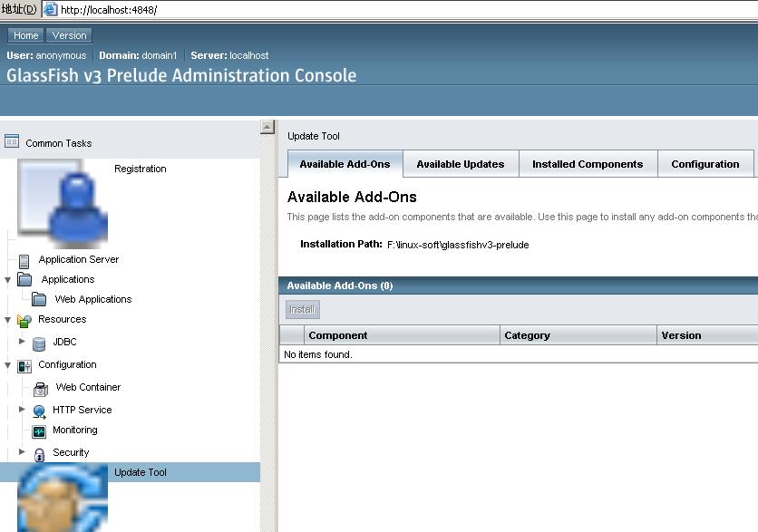Image resolution: width=758 pixels, height=532 pixels.
Task: Select Web Applications in the tree
Action: click(93, 299)
